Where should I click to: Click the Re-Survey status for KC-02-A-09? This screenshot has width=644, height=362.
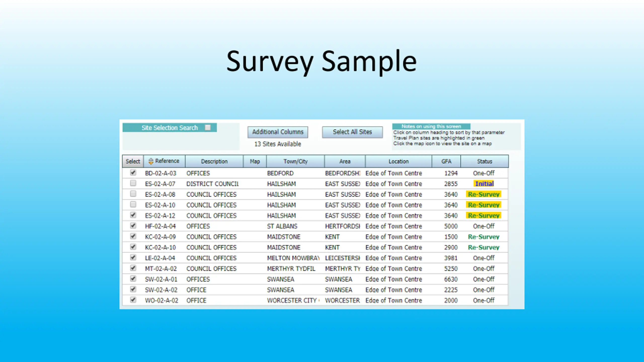(x=484, y=237)
